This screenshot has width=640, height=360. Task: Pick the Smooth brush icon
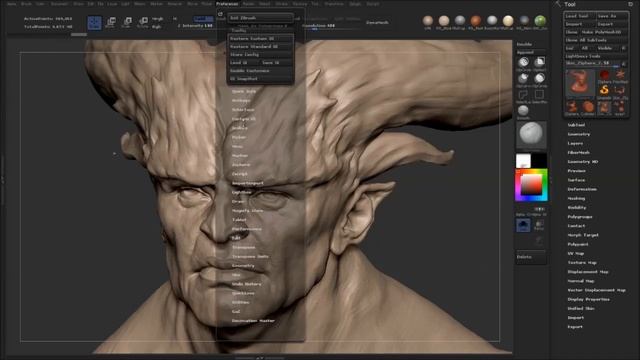pyautogui.click(x=523, y=110)
